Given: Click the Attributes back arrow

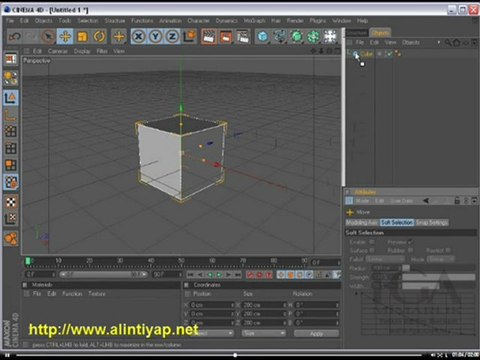Looking at the screenshot, I should 426,201.
